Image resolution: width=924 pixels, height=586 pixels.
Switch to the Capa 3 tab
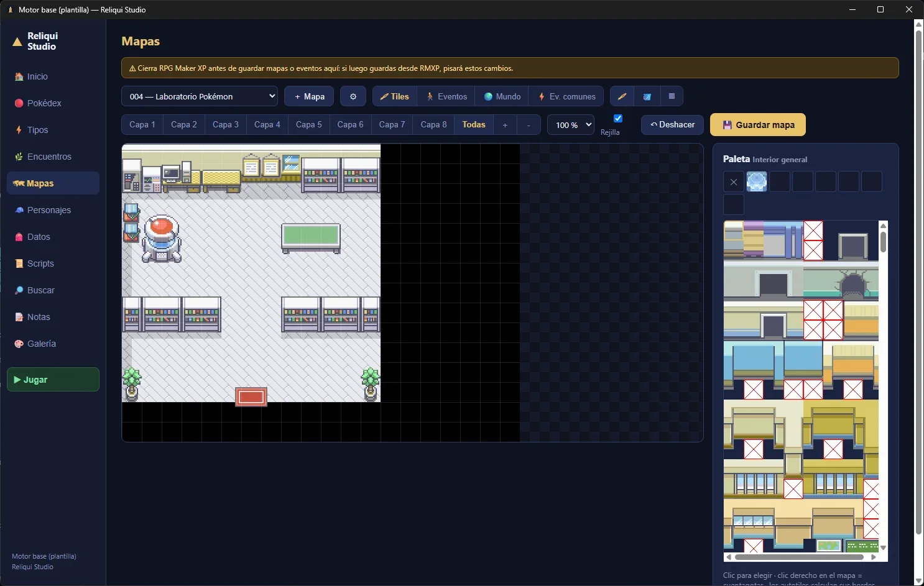pos(226,125)
